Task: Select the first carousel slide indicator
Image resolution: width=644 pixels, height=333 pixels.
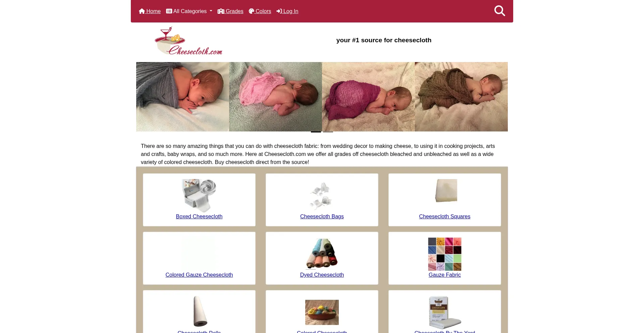Action: 316,132
